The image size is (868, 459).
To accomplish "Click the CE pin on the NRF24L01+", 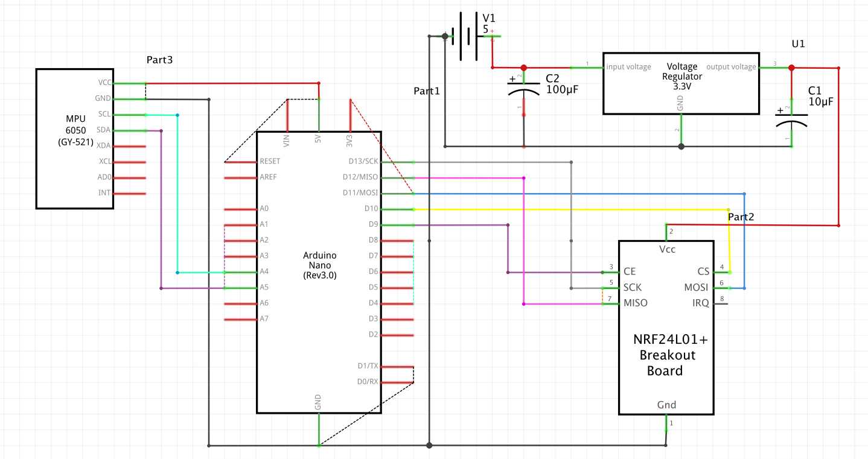I will [610, 272].
